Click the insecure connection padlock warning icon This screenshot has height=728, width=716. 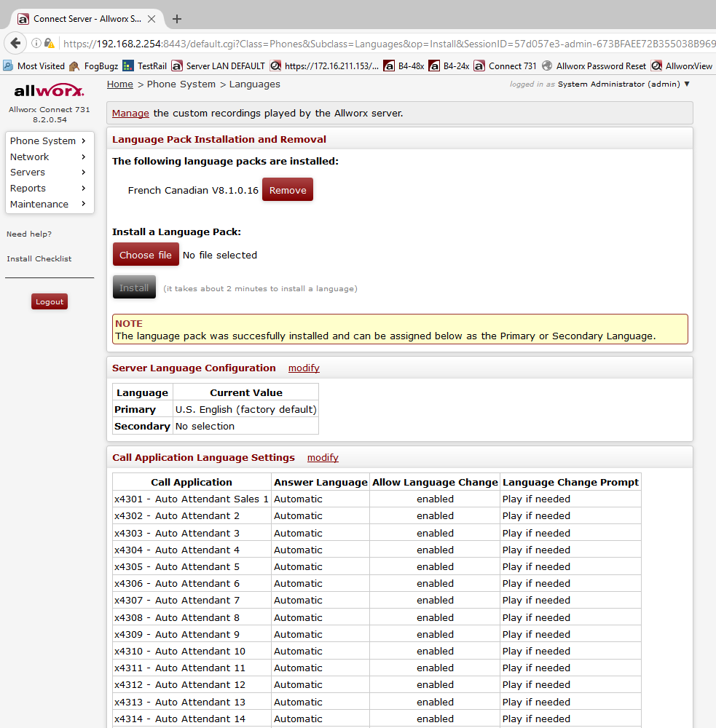point(49,43)
